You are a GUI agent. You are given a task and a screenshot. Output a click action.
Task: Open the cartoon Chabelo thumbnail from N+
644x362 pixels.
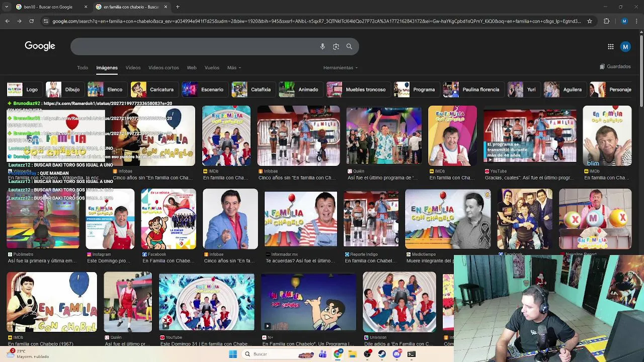[x=308, y=302]
